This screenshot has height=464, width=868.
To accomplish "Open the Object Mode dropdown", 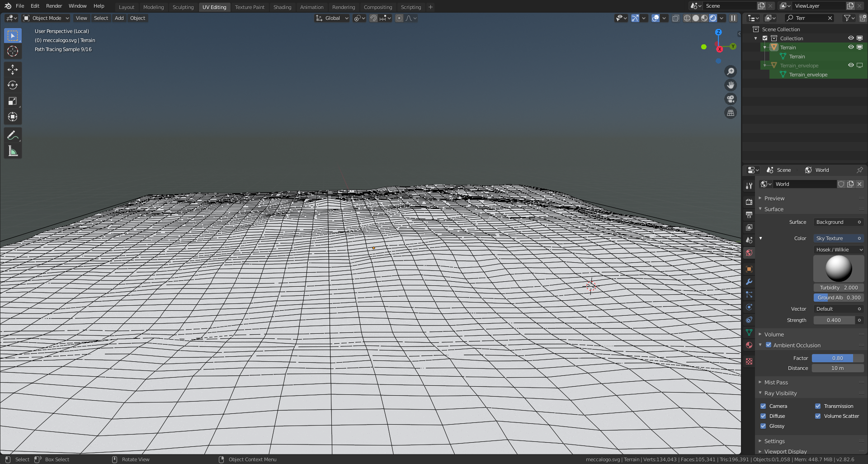I will [x=47, y=18].
